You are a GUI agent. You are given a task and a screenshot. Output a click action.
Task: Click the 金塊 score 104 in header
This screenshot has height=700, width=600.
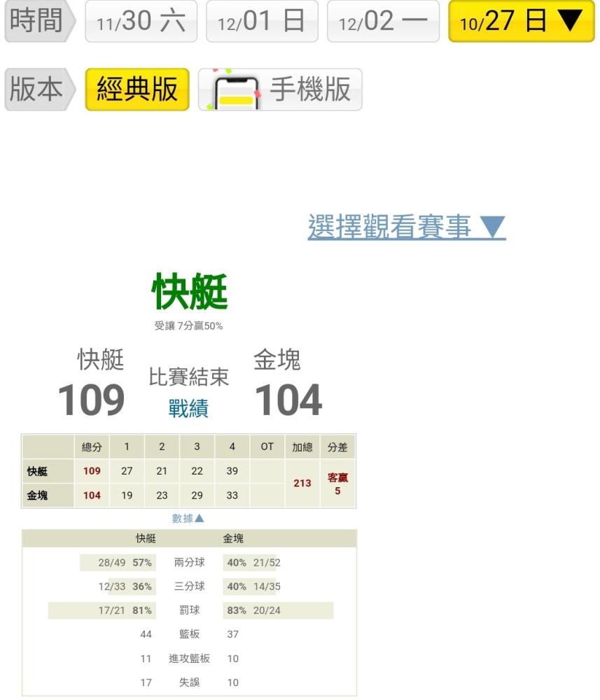288,400
